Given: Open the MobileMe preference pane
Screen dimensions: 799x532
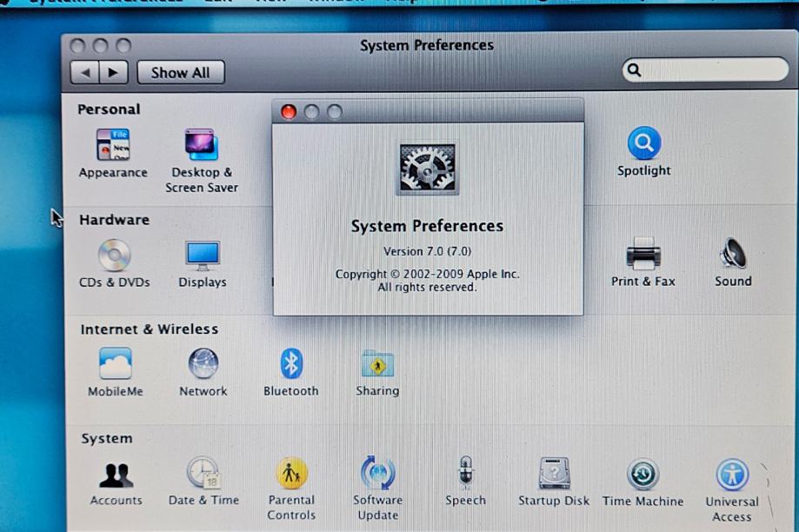Looking at the screenshot, I should (116, 372).
